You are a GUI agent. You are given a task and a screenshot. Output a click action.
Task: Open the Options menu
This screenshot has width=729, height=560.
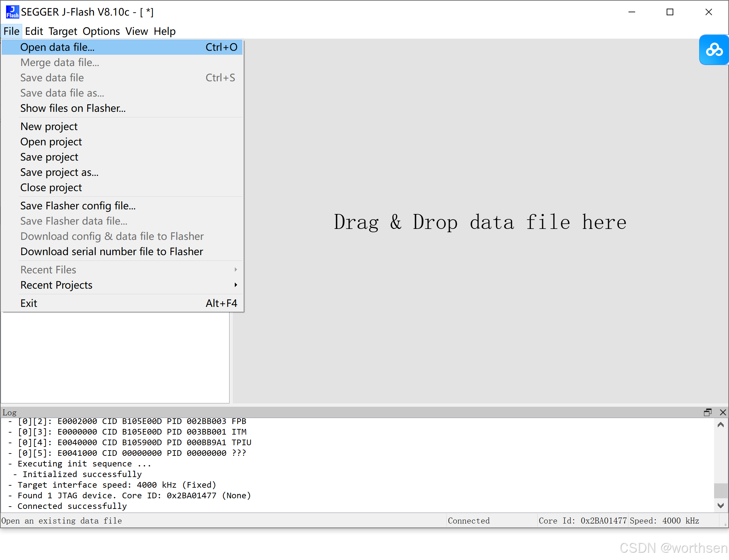pos(101,31)
